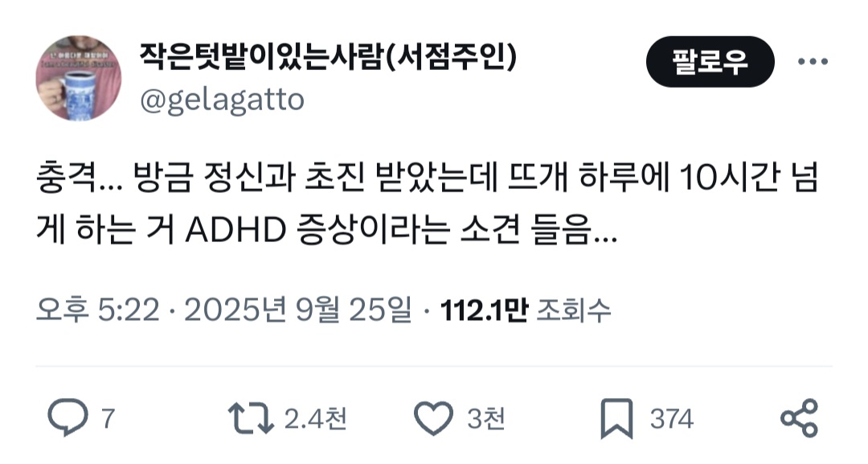Open the @gelagatto handle link

pos(222,100)
